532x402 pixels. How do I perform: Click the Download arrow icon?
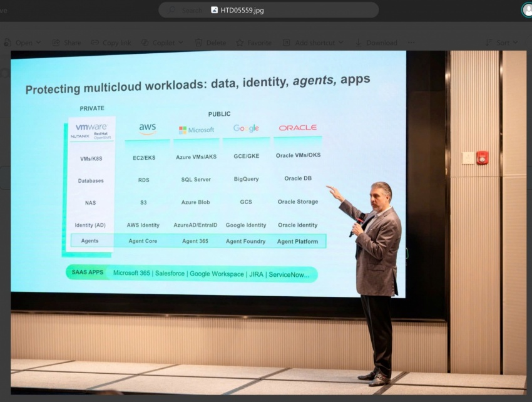click(x=358, y=42)
